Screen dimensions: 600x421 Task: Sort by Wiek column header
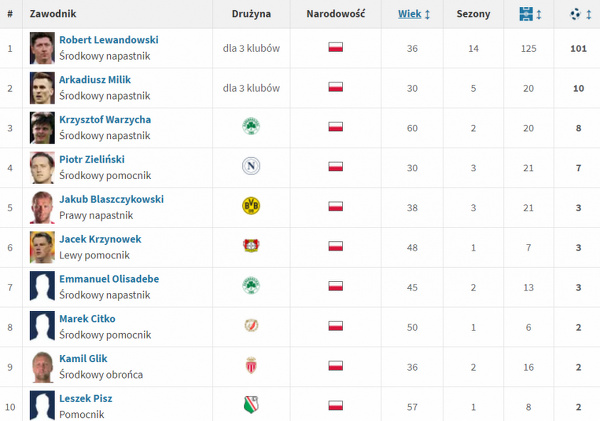point(409,15)
